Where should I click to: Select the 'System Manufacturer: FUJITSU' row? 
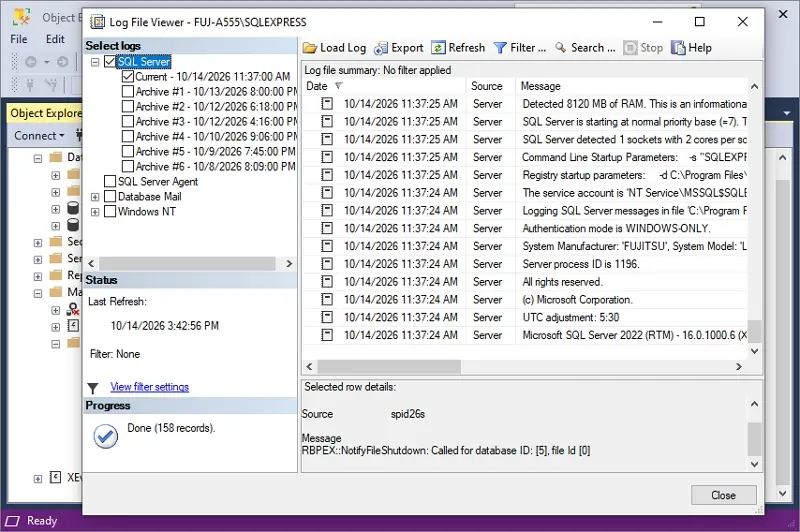pos(525,246)
